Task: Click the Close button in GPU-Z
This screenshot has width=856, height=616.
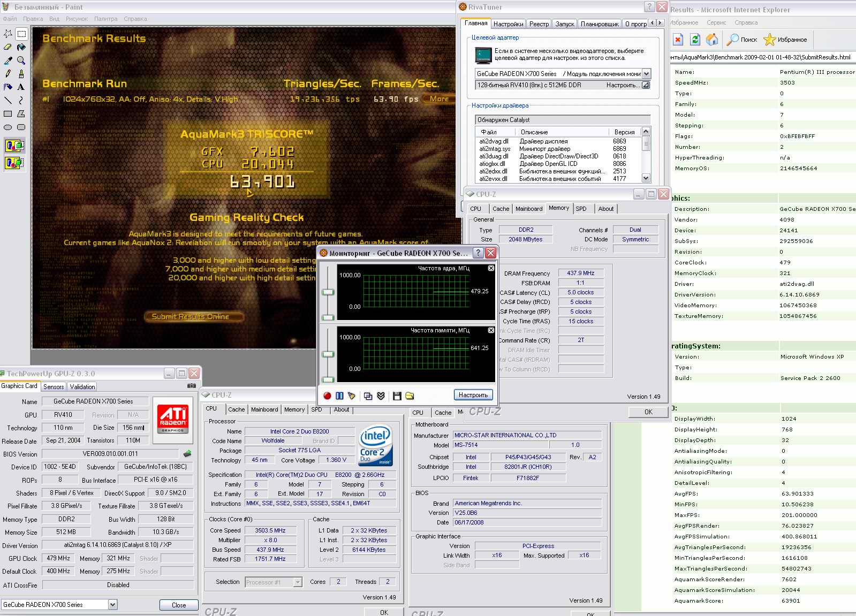Action: coord(179,605)
